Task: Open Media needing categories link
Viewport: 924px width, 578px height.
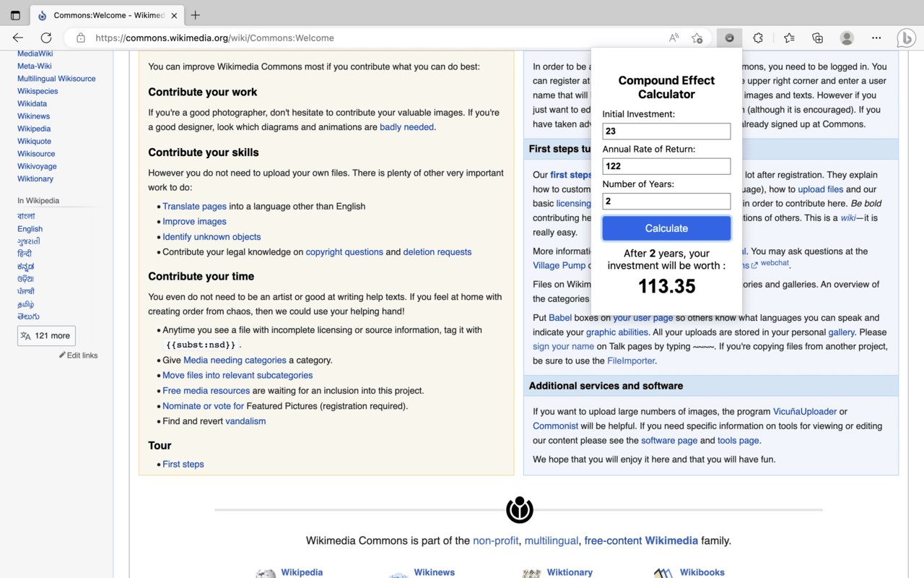Action: tap(235, 361)
